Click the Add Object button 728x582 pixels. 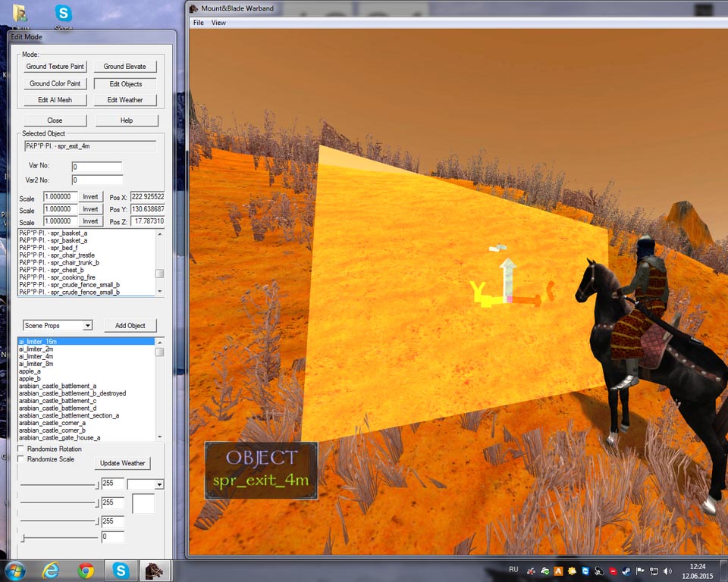[130, 326]
